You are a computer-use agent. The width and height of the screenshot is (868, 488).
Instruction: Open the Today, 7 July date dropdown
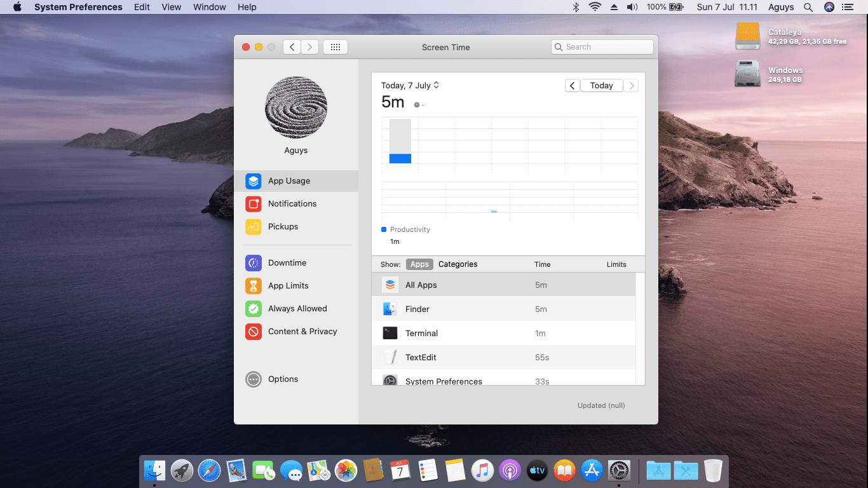410,85
